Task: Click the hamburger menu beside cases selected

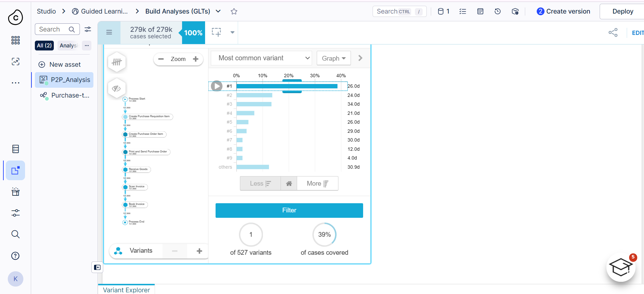Action: 109,33
